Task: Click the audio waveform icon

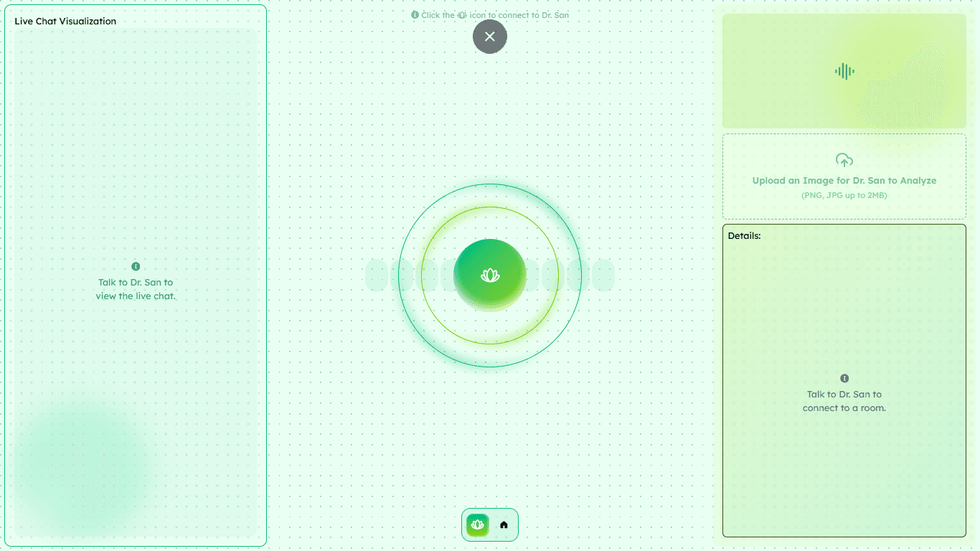Action: point(844,71)
